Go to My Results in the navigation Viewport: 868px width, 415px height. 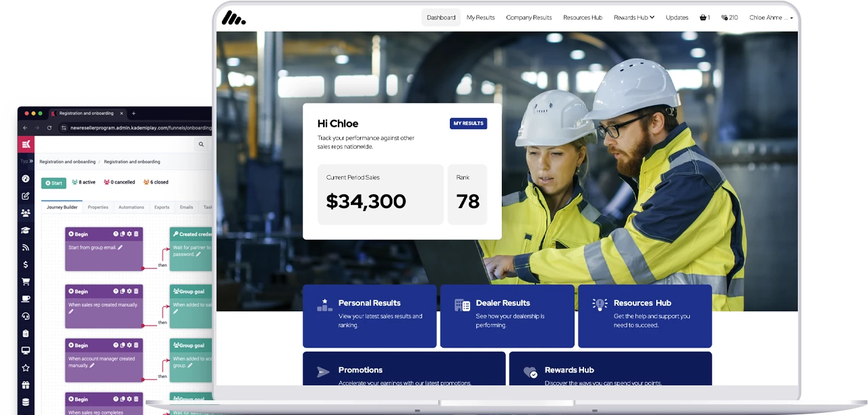[481, 18]
